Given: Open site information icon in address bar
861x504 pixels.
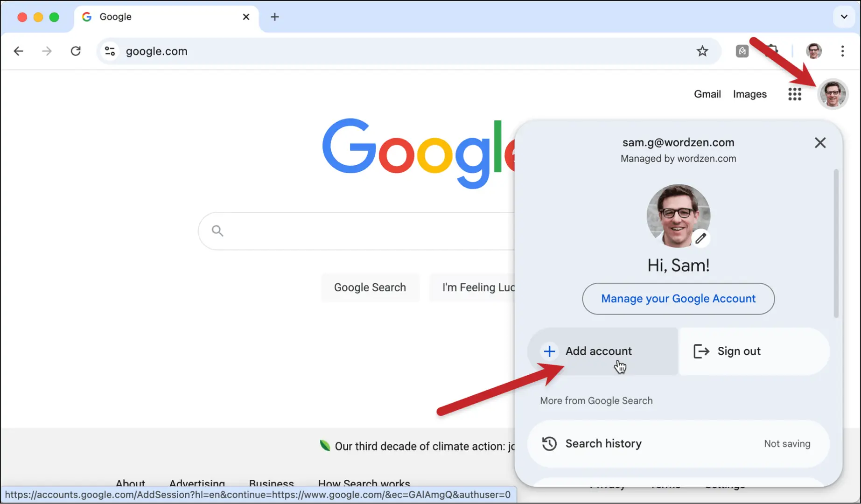Looking at the screenshot, I should point(110,51).
